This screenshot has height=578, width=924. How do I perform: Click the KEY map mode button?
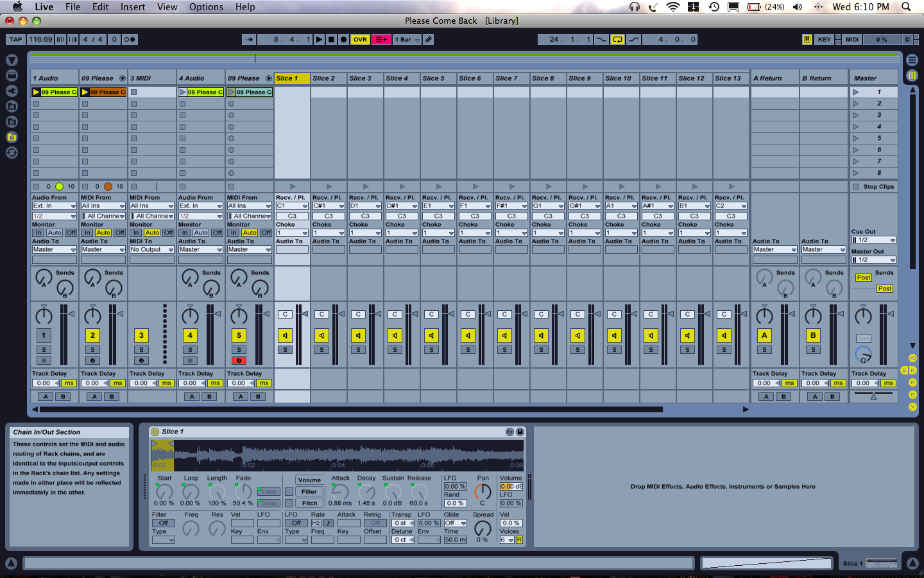pyautogui.click(x=825, y=39)
